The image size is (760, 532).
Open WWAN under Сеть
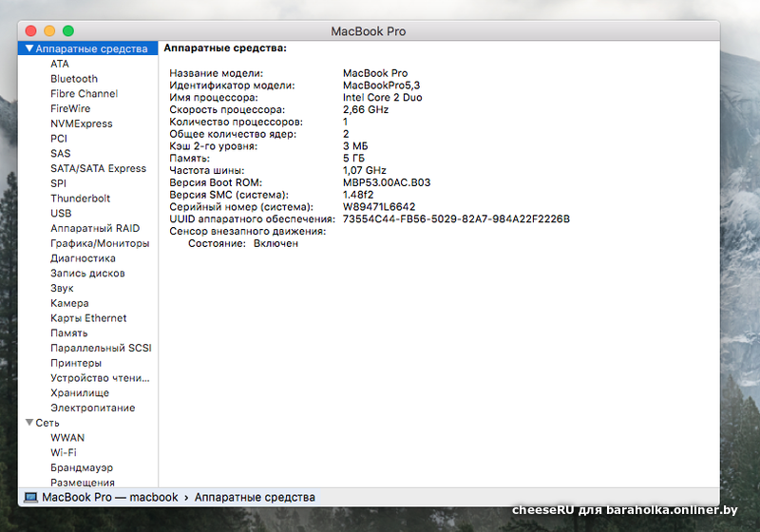pos(67,438)
